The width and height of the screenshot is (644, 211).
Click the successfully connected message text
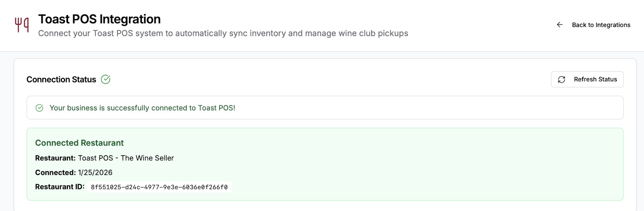(x=142, y=108)
